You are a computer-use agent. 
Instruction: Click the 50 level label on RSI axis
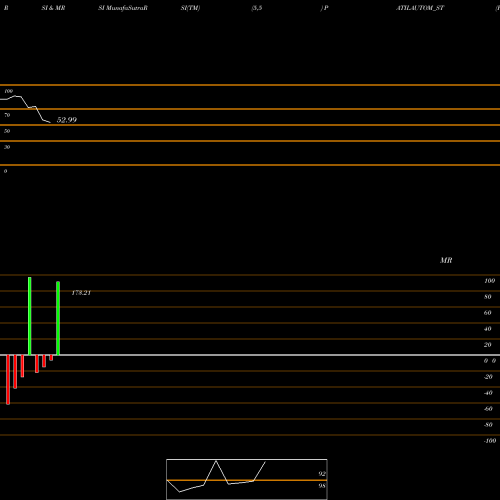click(x=7, y=131)
